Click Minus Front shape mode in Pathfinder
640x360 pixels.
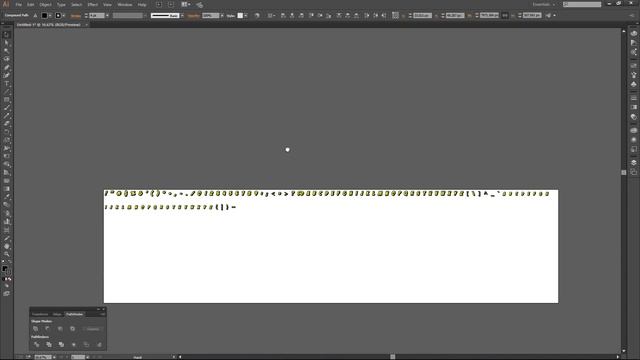[48, 329]
